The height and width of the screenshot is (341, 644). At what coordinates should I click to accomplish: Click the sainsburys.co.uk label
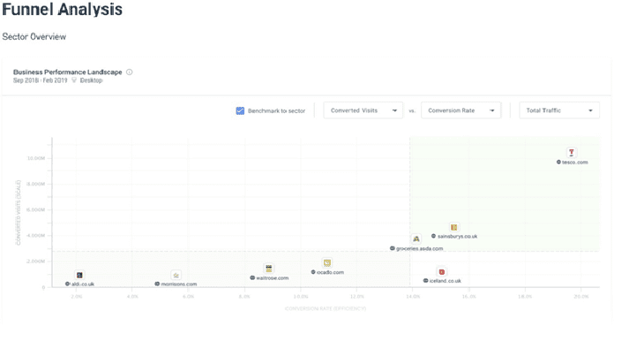[458, 236]
